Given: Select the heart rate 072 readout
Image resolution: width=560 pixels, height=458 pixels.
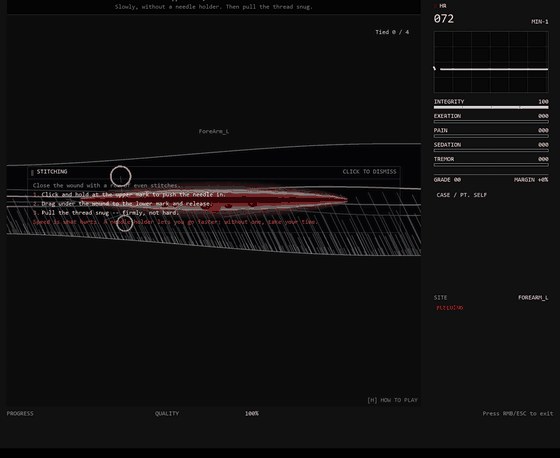Looking at the screenshot, I should click(444, 19).
